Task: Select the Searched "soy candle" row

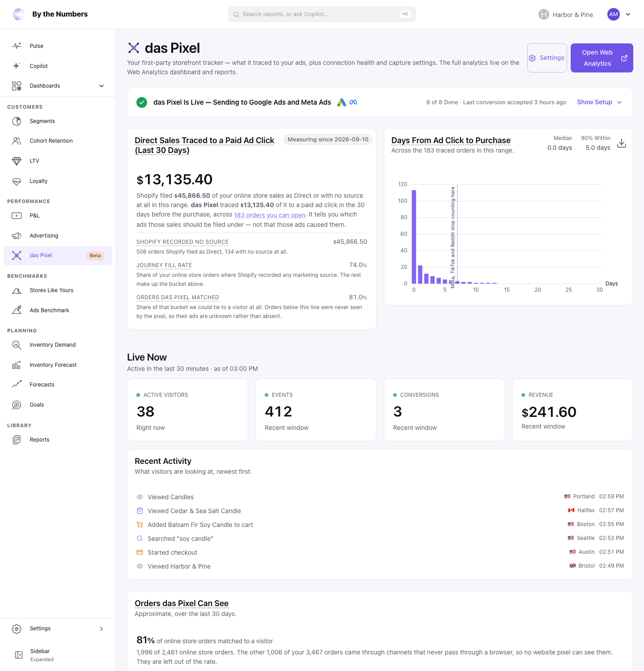Action: point(380,539)
